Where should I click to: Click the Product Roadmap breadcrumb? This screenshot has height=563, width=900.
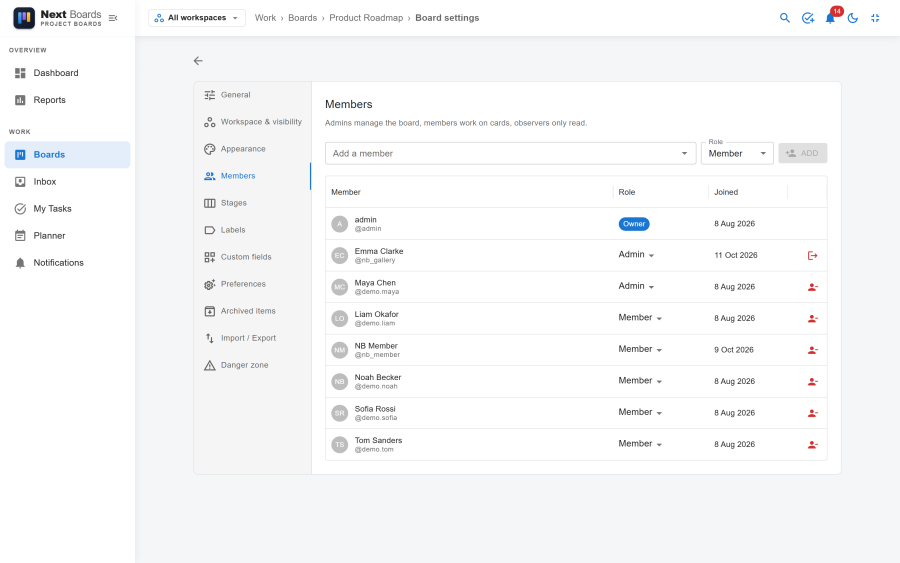point(366,18)
